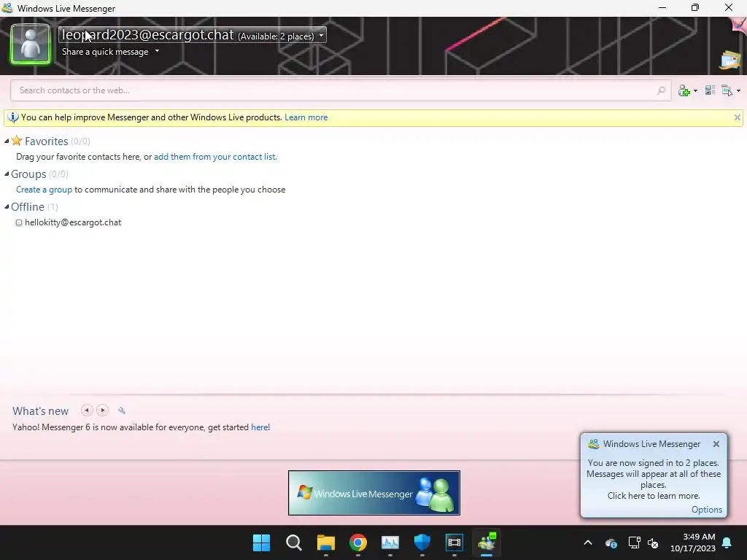This screenshot has height=560, width=747.
Task: Close the Windows Live Messenger notification popup
Action: coord(716,444)
